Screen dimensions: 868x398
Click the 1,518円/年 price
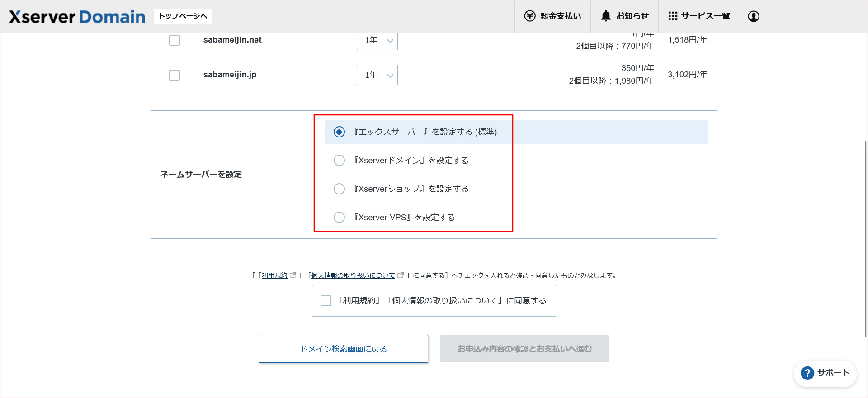(x=688, y=40)
